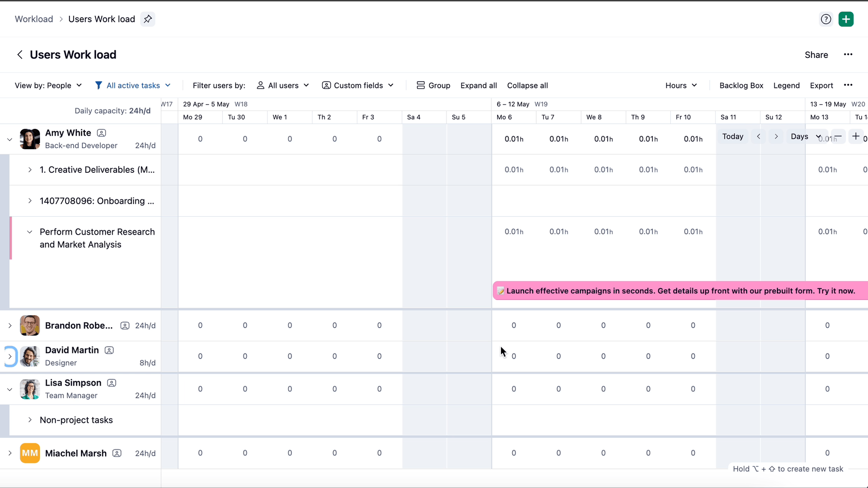The width and height of the screenshot is (868, 488).
Task: Click the Share button
Action: (x=816, y=55)
